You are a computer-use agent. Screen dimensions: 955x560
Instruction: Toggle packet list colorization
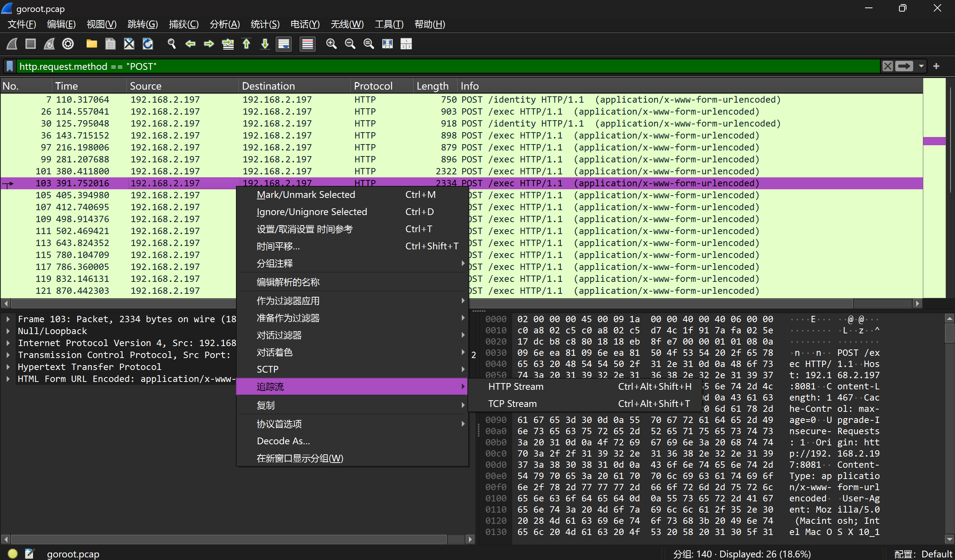point(307,44)
